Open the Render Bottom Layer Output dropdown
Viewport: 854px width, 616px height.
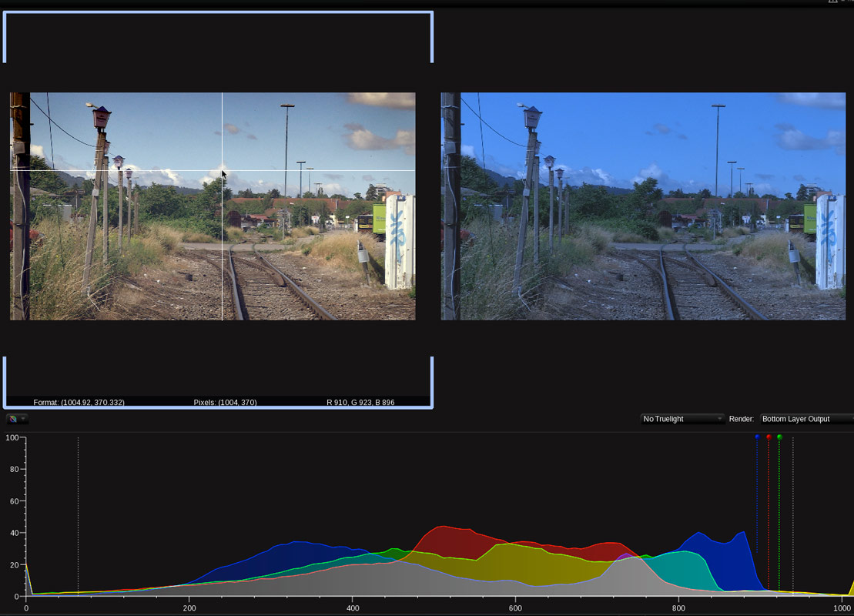coord(806,419)
